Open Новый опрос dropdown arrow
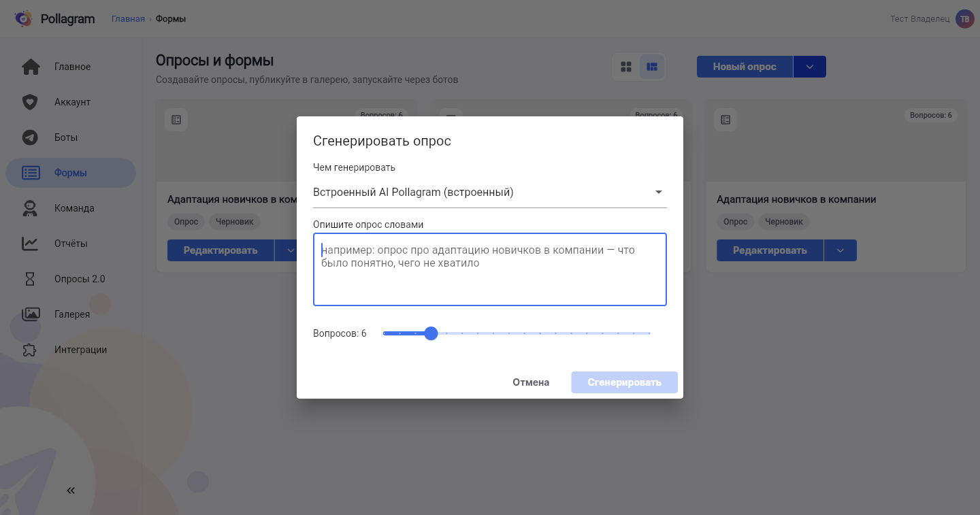This screenshot has height=515, width=980. pos(809,67)
